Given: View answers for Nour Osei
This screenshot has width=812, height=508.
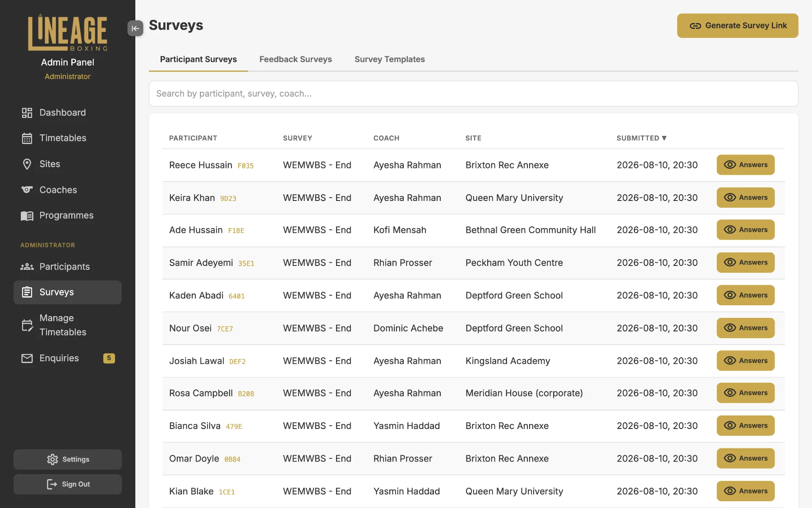Looking at the screenshot, I should 746,328.
